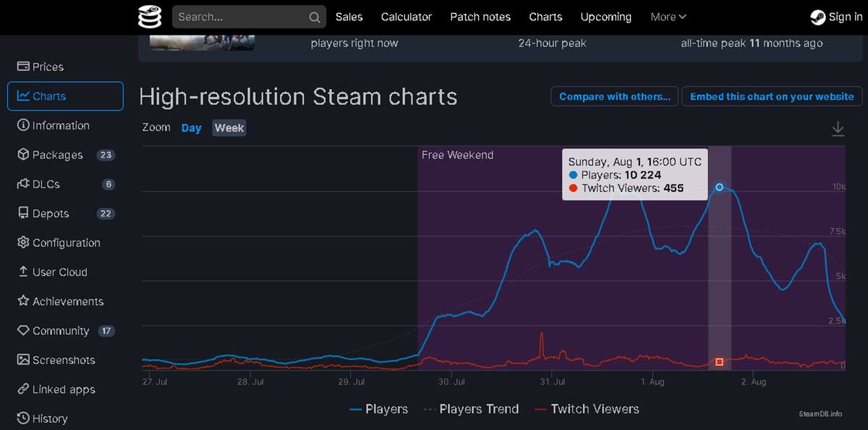
Task: Click the 30. Jul x-axis label
Action: coord(451,381)
